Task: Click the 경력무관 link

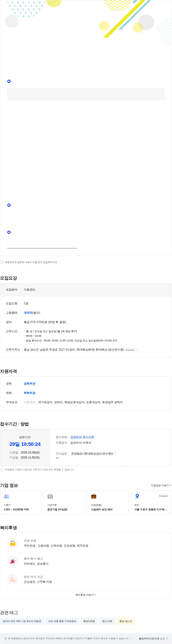Action: pos(30,383)
